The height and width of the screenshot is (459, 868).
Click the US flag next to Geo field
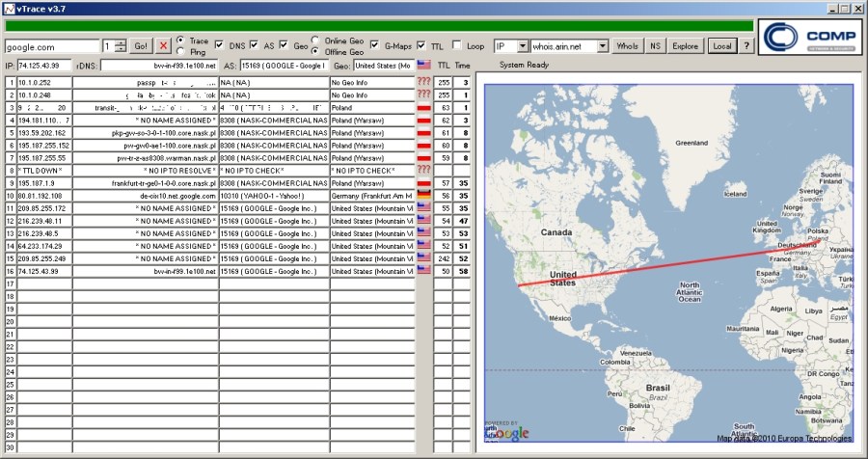coord(424,66)
